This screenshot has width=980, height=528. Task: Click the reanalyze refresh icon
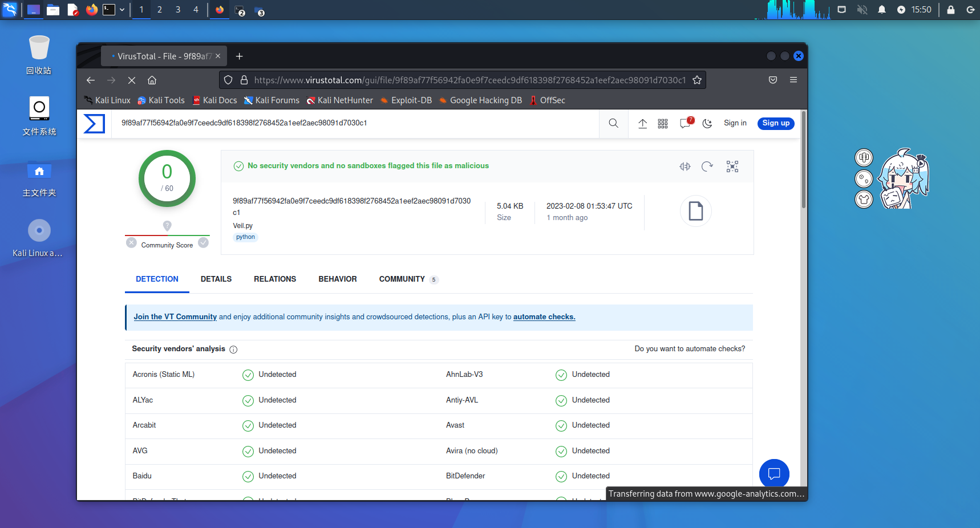click(x=707, y=166)
